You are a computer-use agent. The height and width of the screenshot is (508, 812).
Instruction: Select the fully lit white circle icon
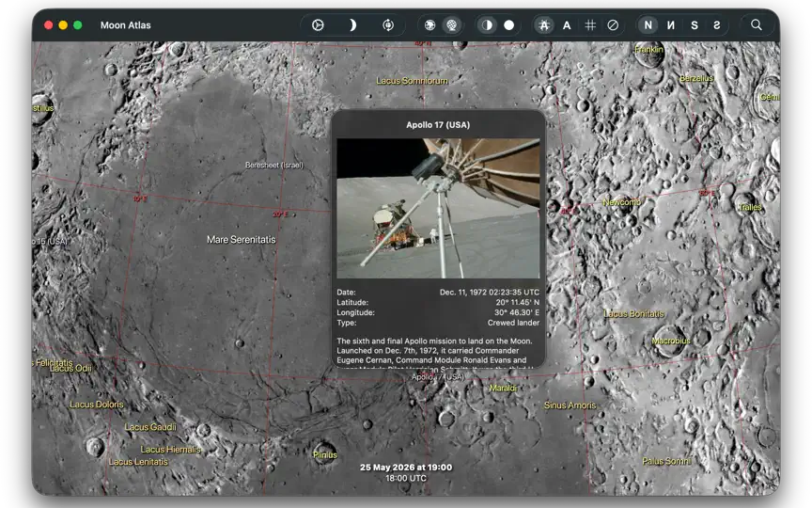point(509,24)
